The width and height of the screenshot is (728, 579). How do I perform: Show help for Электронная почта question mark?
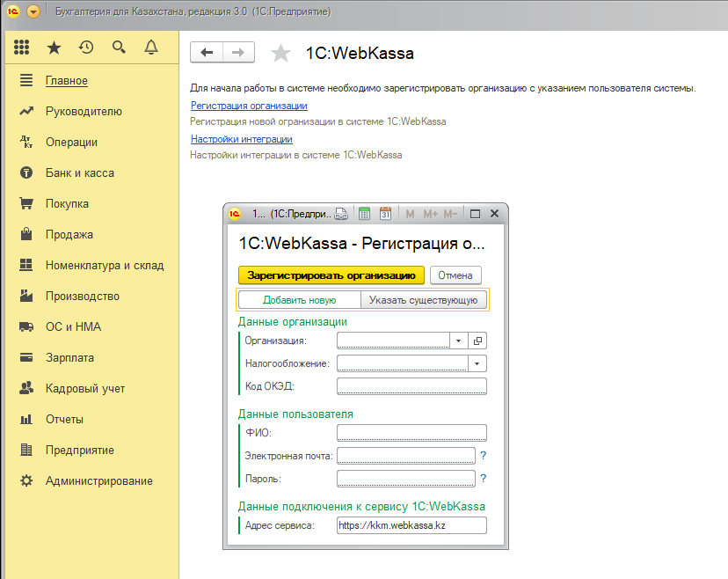484,456
